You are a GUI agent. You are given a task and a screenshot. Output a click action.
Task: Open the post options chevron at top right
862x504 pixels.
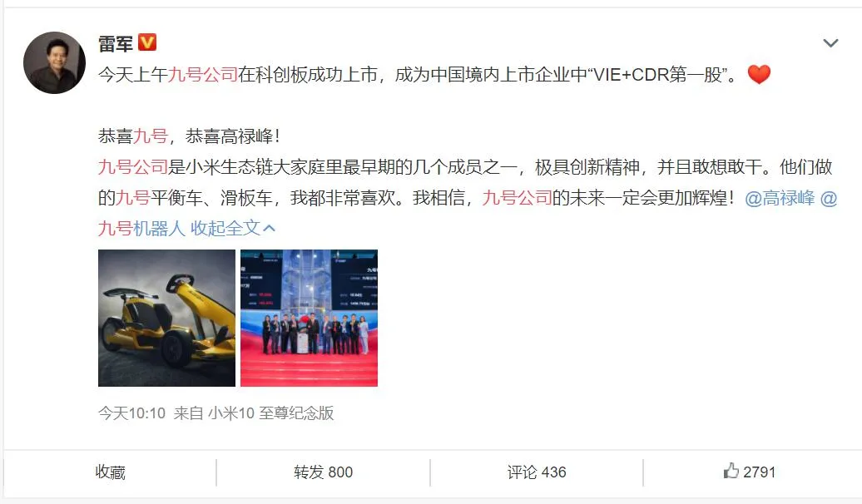(x=830, y=43)
